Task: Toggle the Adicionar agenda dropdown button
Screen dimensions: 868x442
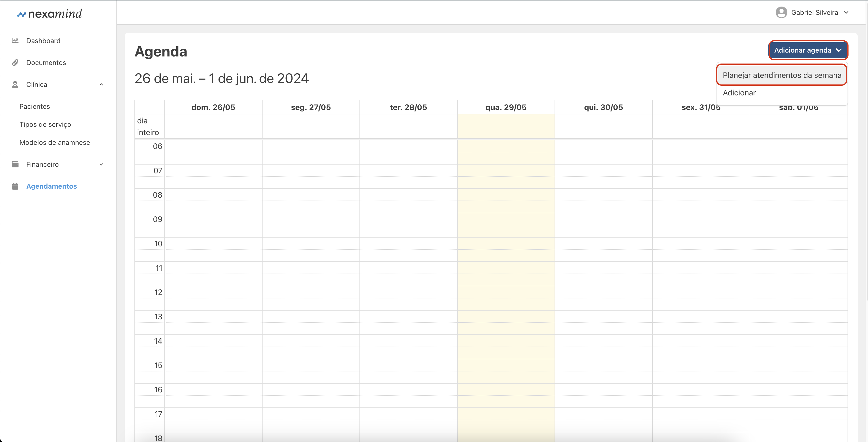Action: tap(808, 50)
